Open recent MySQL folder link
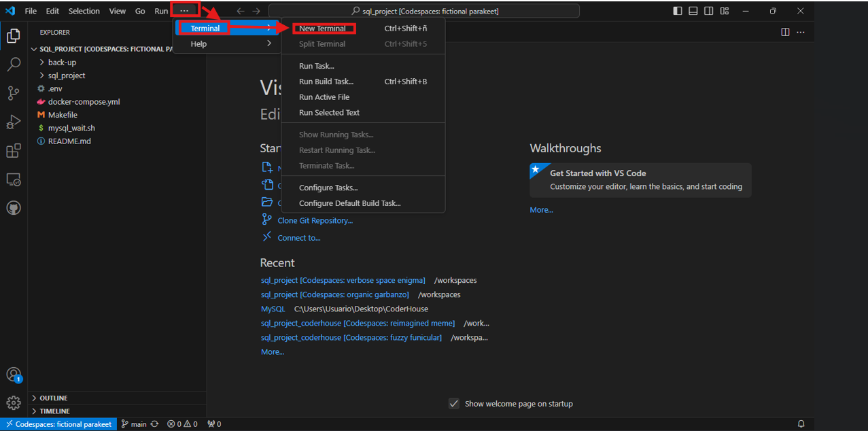The width and height of the screenshot is (868, 431). point(273,309)
